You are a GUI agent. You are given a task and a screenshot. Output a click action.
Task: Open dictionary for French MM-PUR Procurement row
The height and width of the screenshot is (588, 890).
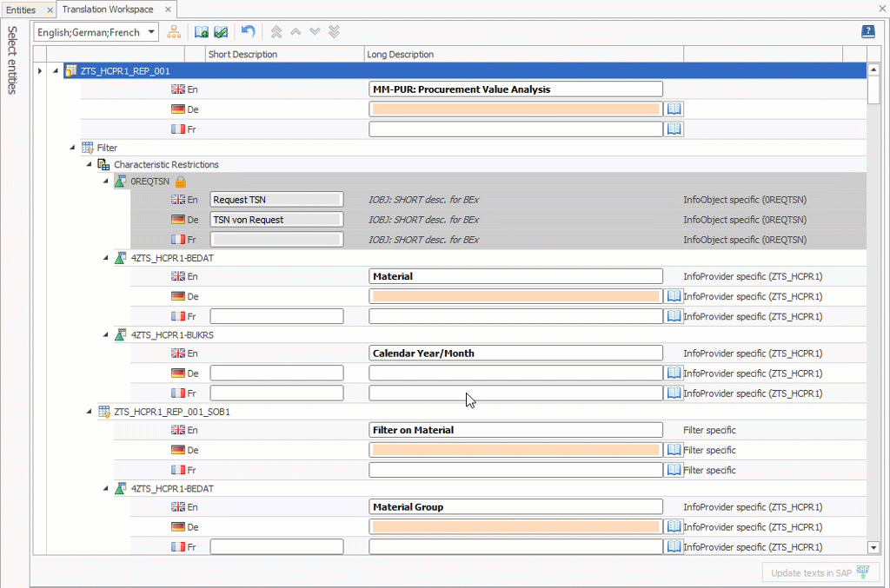click(674, 129)
